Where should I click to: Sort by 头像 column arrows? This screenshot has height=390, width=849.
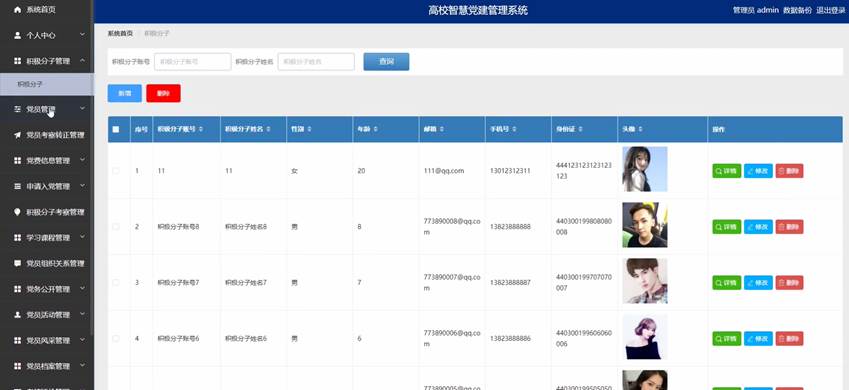click(641, 129)
